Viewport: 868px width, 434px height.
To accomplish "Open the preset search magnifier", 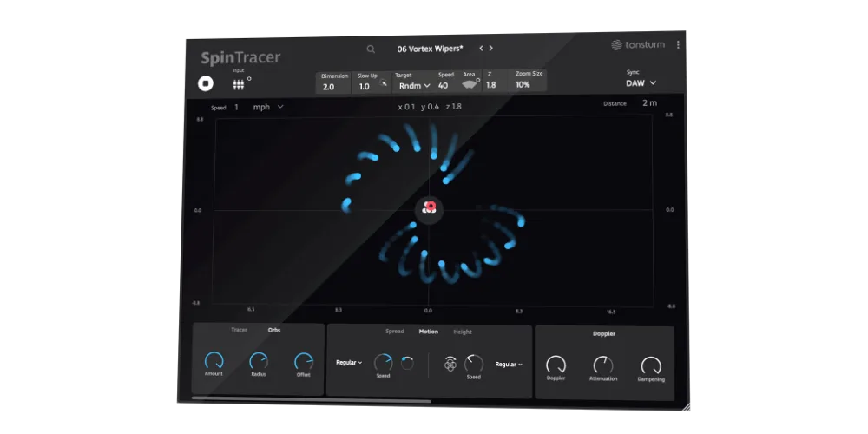I will [371, 49].
